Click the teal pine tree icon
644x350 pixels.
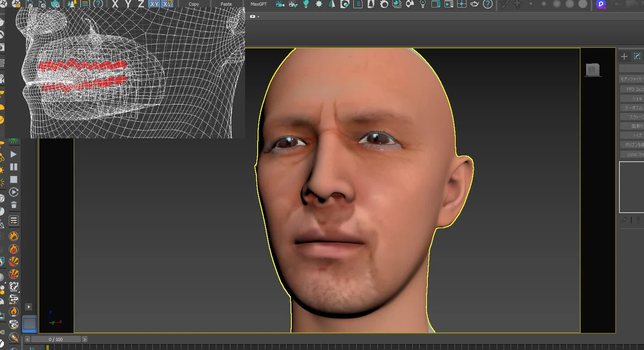332,4
